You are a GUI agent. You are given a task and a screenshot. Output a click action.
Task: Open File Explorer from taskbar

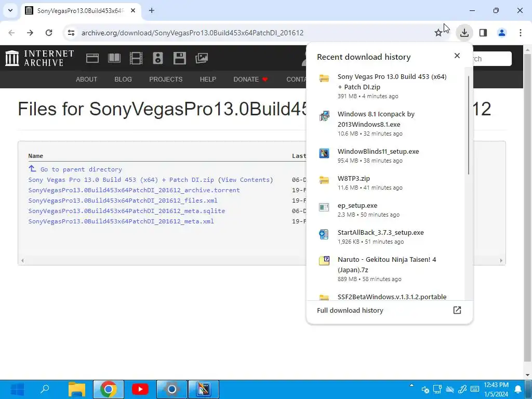pos(77,389)
